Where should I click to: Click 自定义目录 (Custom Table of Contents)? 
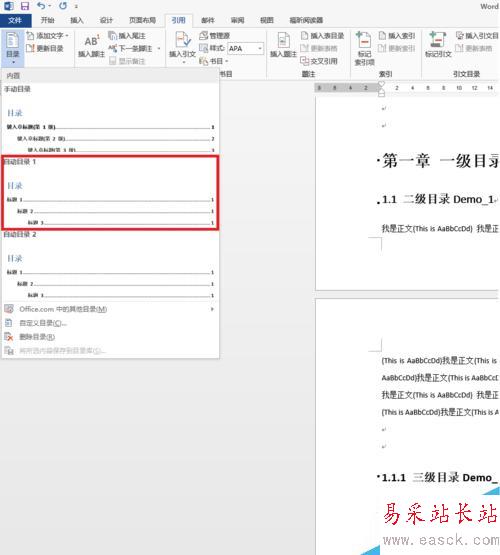[x=110, y=323]
